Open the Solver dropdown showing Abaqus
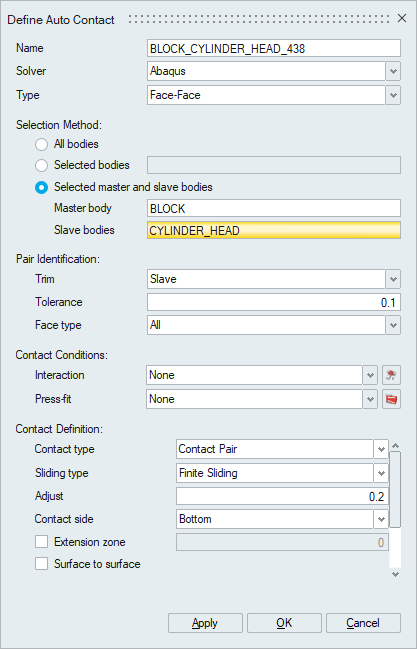Image resolution: width=417 pixels, height=649 pixels. [x=393, y=71]
